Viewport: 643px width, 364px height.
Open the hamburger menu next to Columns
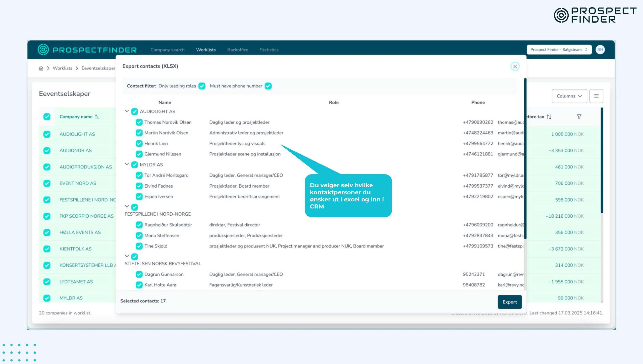[x=596, y=96]
